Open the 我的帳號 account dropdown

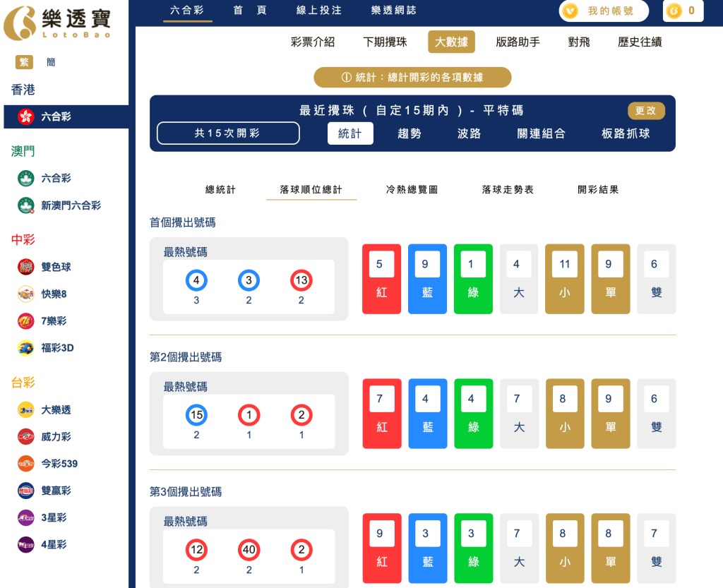click(x=604, y=11)
